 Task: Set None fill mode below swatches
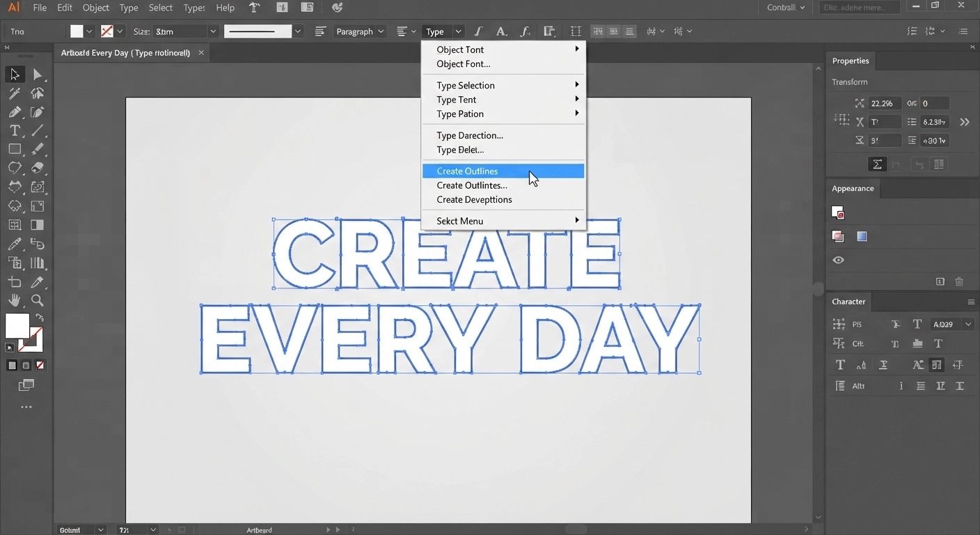point(40,365)
